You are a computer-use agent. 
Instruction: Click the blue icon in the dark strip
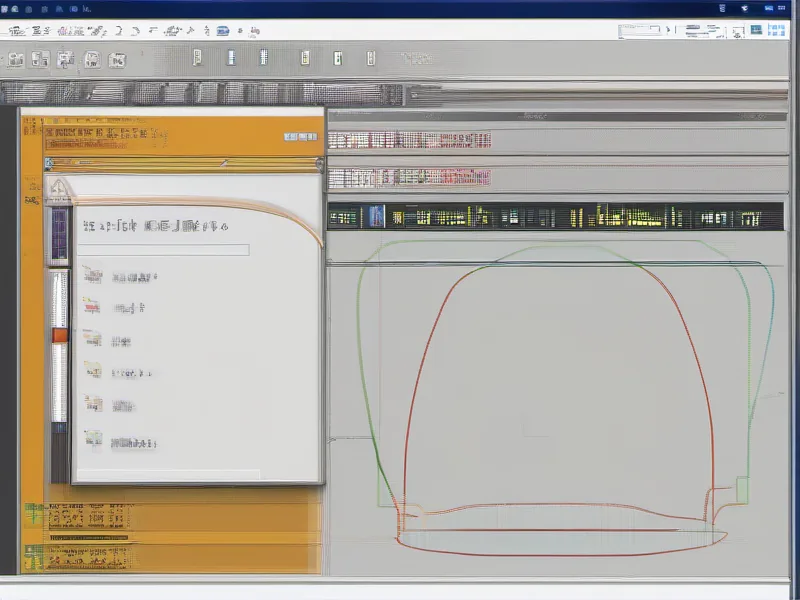tap(376, 215)
